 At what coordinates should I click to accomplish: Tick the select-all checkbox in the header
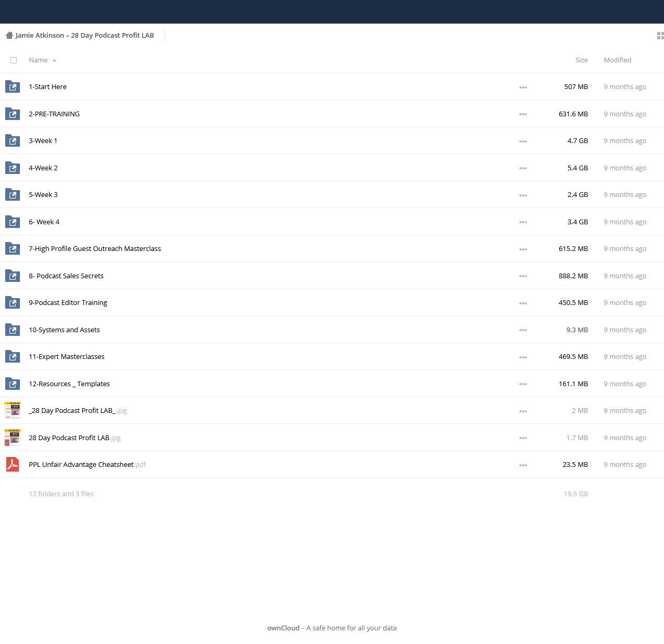(x=14, y=60)
